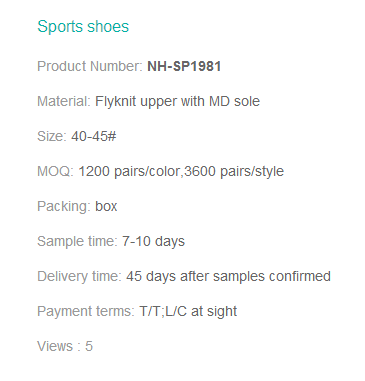Select the T/T;L/C at sight text
The image size is (365, 381).
[188, 312]
